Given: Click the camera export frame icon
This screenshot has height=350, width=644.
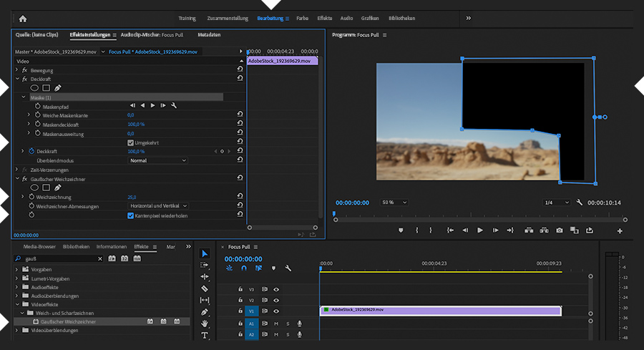Looking at the screenshot, I should click(559, 230).
